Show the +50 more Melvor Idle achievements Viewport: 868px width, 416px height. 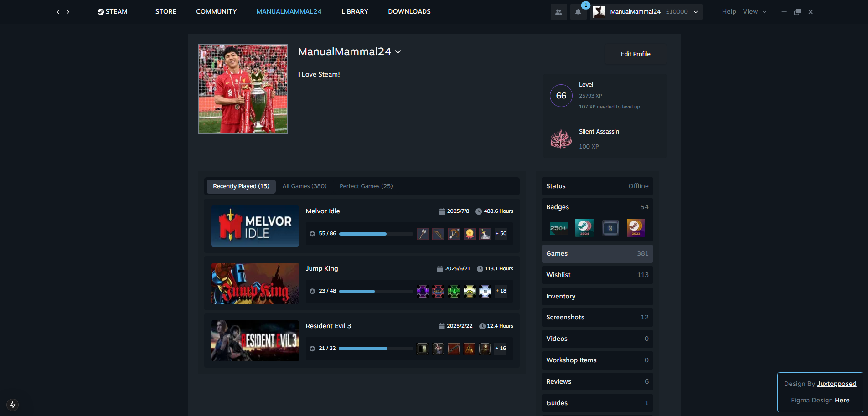click(501, 234)
